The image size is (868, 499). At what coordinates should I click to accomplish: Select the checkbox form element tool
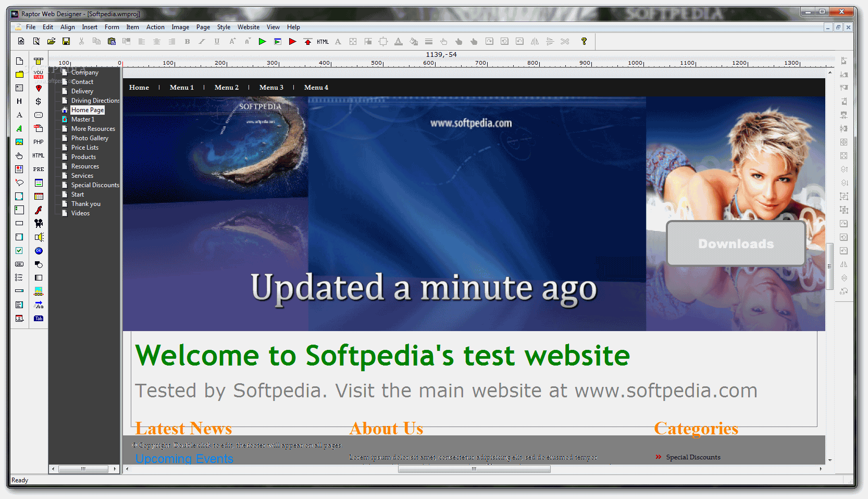click(x=19, y=250)
